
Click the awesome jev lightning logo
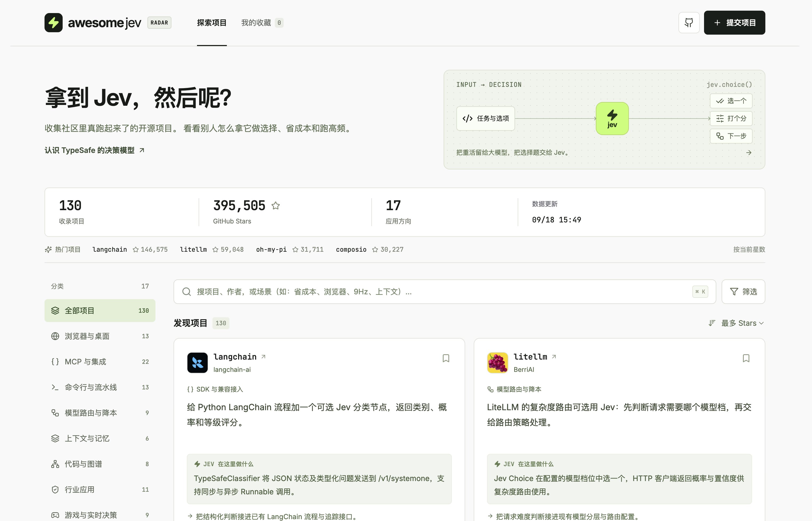pos(54,23)
